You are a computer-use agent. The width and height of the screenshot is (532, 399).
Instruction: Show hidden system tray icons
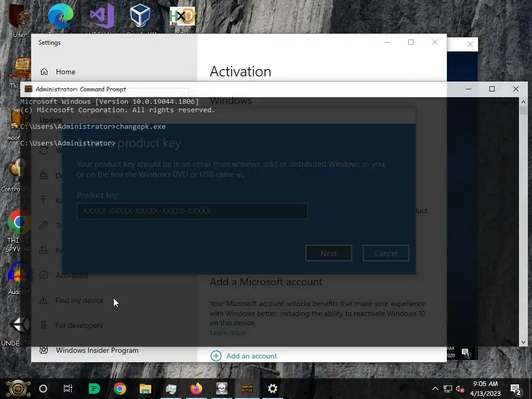435,389
